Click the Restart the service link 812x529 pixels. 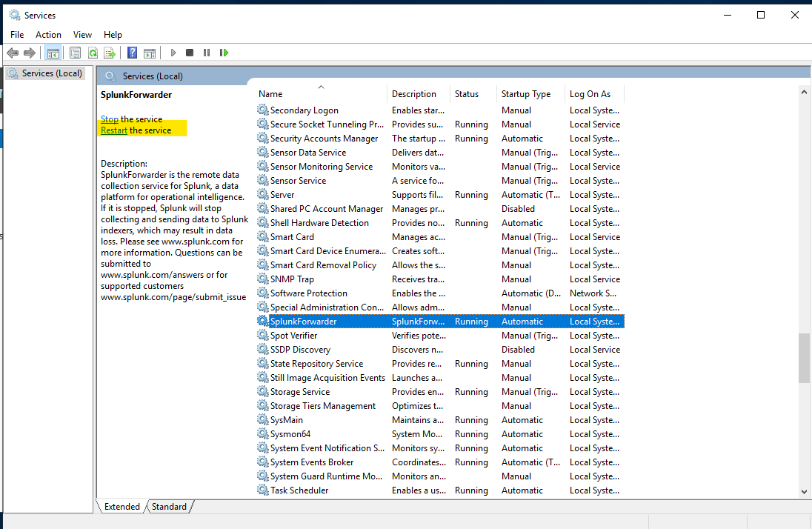pos(114,130)
